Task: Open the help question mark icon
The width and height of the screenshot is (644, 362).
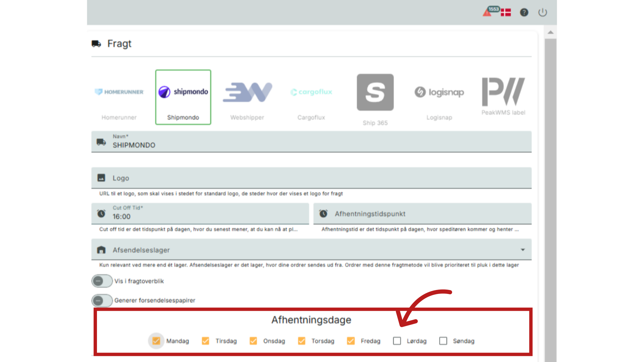Action: click(524, 12)
